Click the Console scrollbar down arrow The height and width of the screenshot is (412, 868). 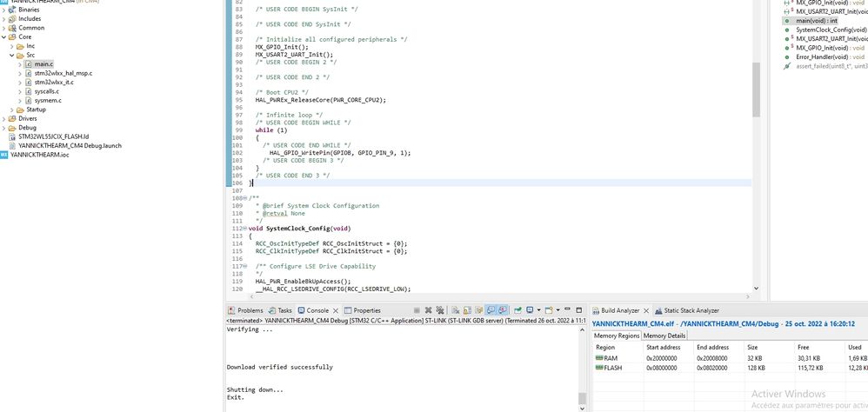point(581,409)
